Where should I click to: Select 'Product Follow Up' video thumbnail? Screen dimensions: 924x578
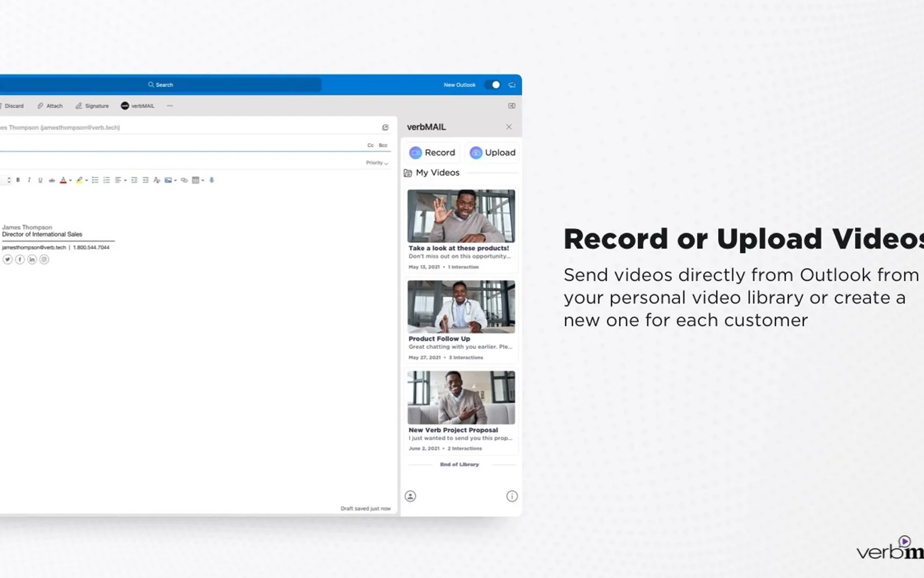click(461, 307)
